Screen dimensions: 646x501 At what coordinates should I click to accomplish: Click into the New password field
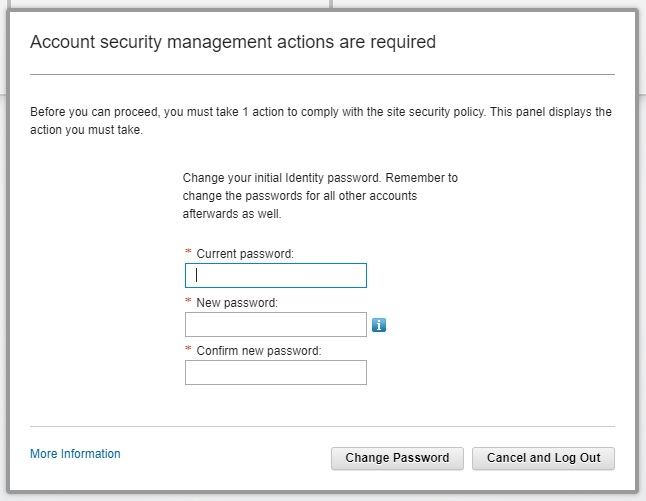coord(276,324)
